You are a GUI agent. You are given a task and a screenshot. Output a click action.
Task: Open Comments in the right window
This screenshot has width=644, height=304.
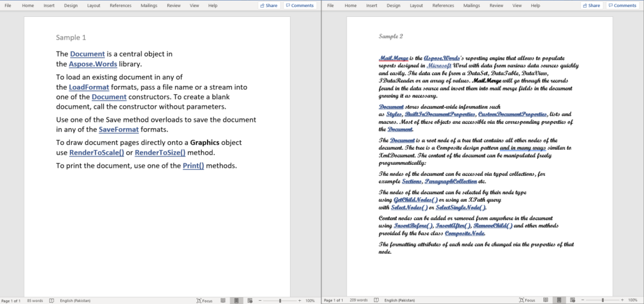621,5
